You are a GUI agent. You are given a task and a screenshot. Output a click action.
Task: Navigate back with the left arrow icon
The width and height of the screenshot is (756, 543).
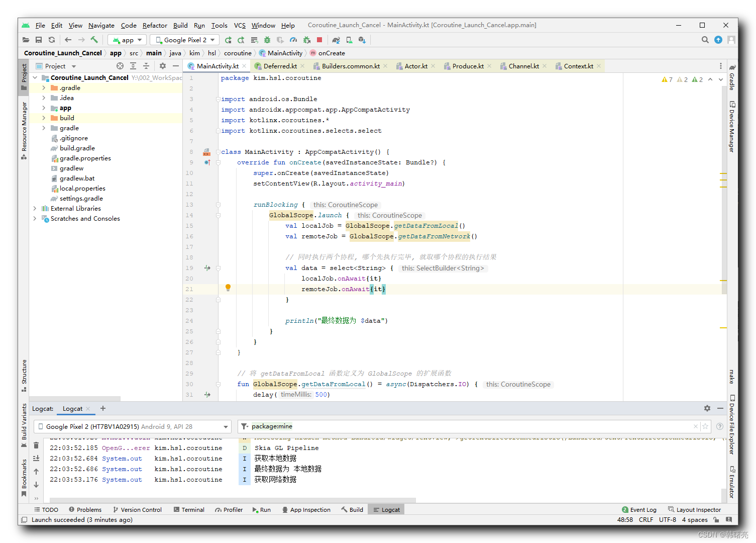coord(68,40)
